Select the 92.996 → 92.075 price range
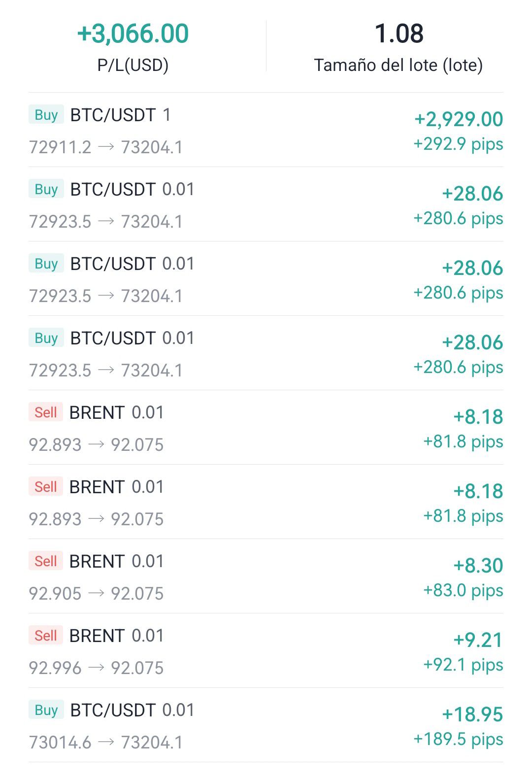 coord(96,668)
